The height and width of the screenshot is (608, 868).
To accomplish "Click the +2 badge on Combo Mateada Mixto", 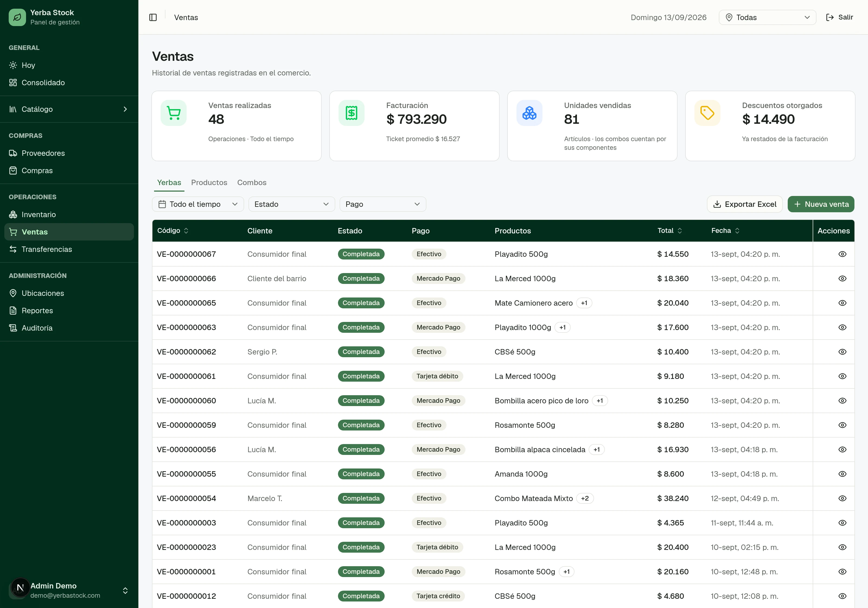I will 585,498.
